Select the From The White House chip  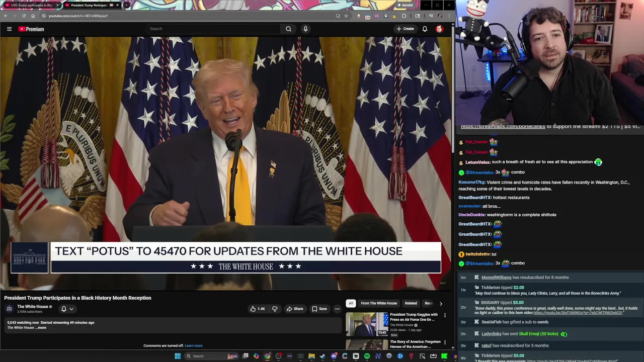tap(379, 303)
